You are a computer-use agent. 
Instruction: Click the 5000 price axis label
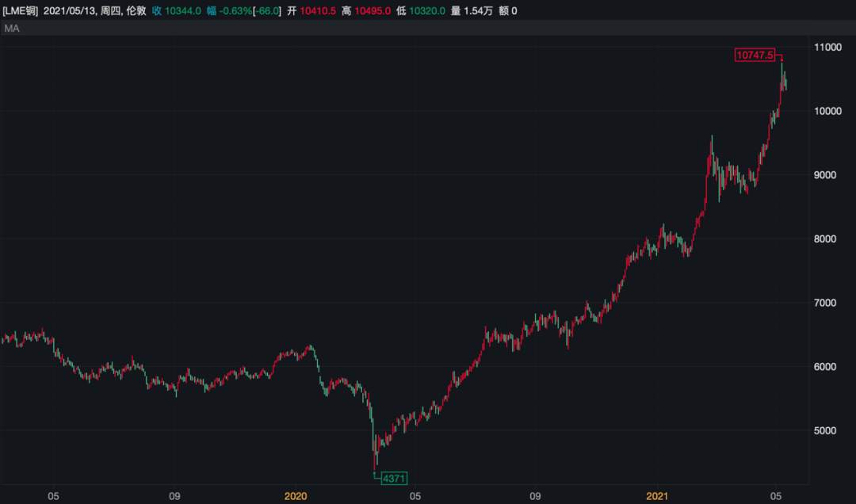[825, 431]
